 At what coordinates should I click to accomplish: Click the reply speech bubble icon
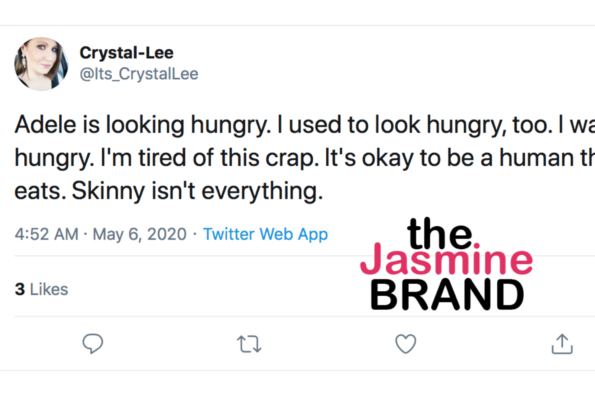pos(93,344)
